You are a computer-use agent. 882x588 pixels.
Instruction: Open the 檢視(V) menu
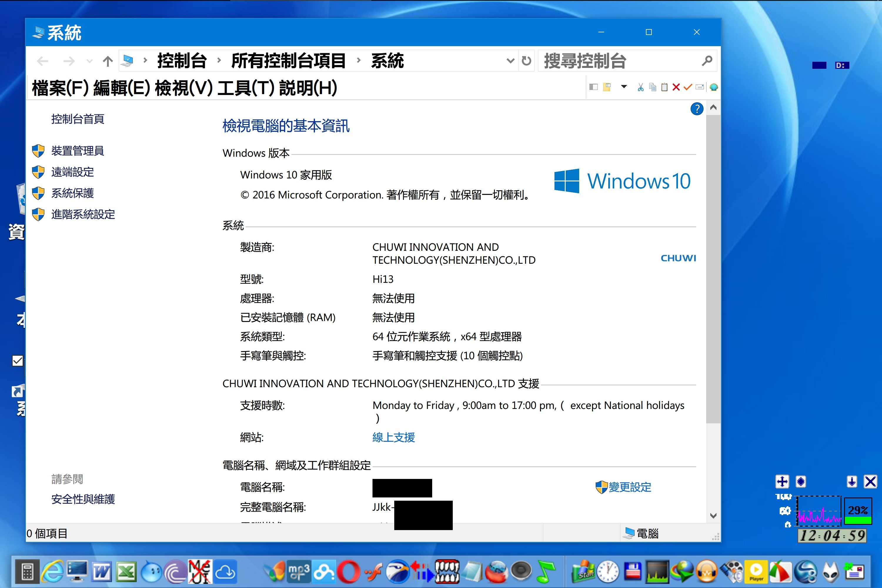click(x=184, y=88)
